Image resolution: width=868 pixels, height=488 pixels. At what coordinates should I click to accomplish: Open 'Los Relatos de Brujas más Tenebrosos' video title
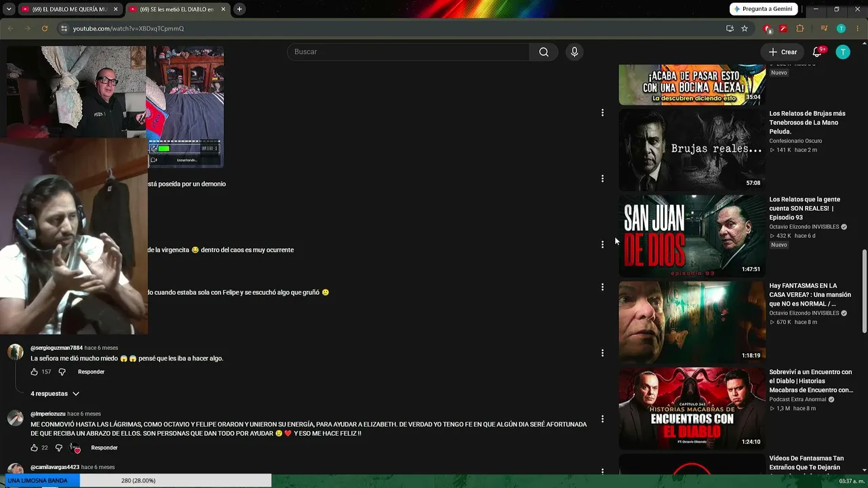coord(807,123)
